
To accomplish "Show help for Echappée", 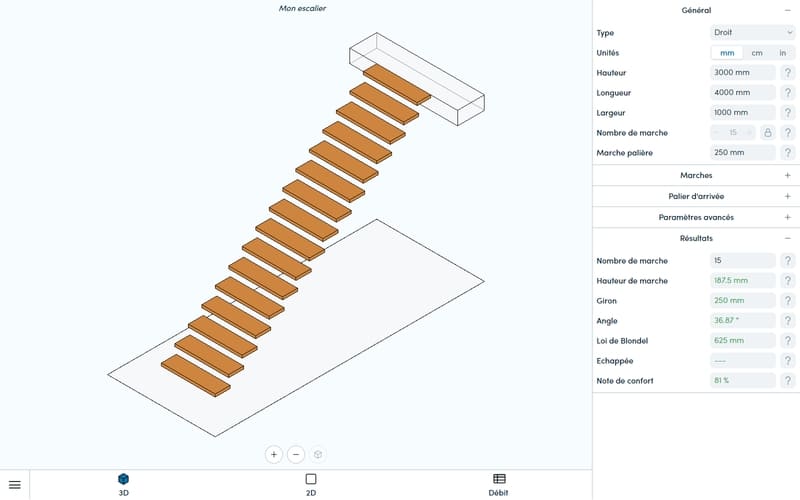I will coord(788,361).
